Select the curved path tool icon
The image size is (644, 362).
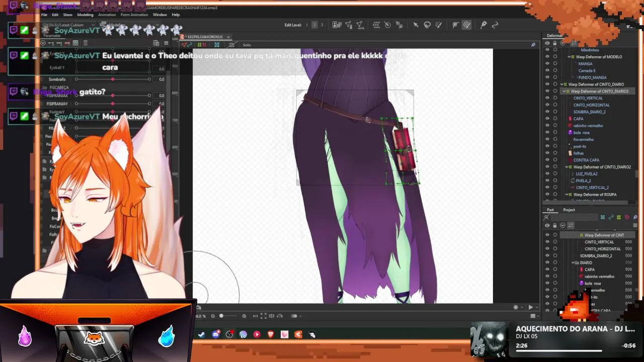coord(495,25)
